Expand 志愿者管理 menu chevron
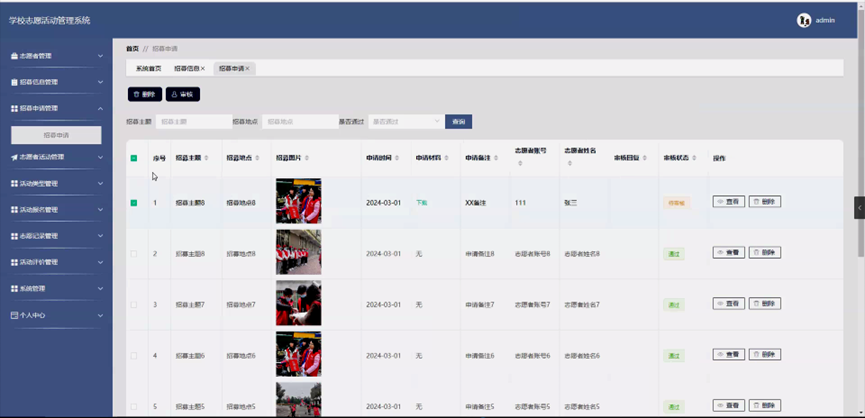 click(100, 56)
